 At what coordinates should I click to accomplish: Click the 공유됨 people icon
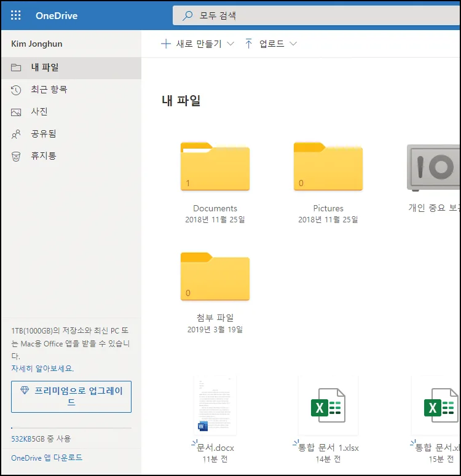click(16, 134)
